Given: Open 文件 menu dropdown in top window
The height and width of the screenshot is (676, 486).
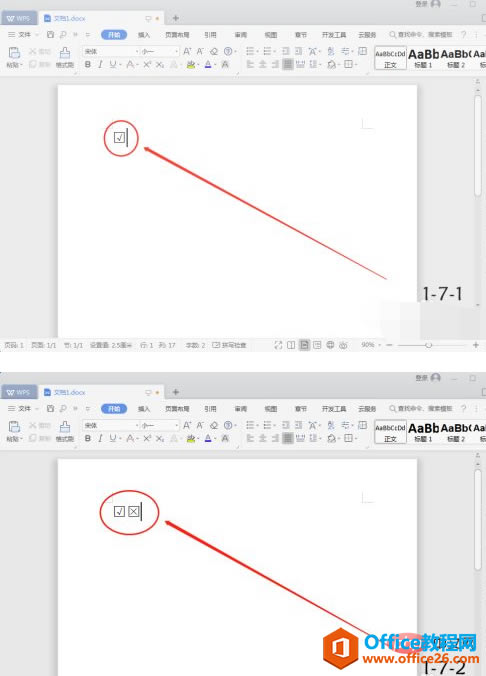Looking at the screenshot, I should [x=23, y=34].
